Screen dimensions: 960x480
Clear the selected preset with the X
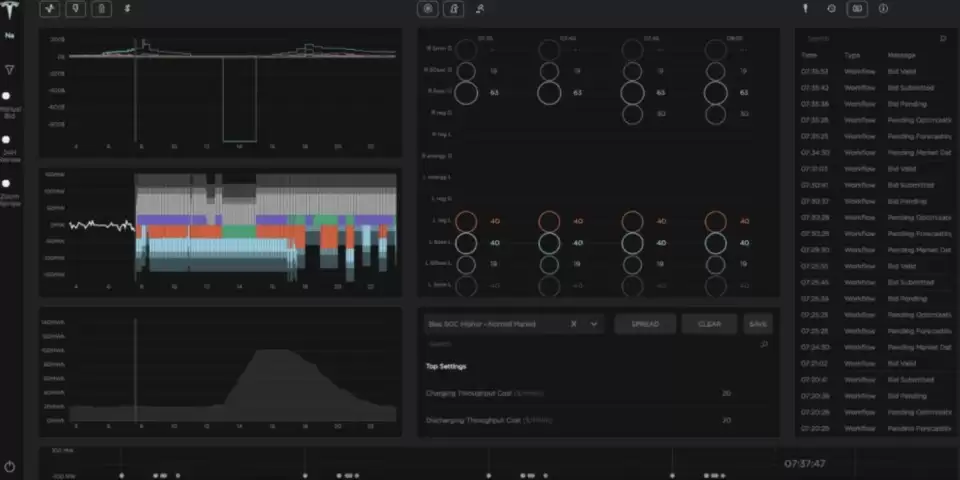click(574, 324)
